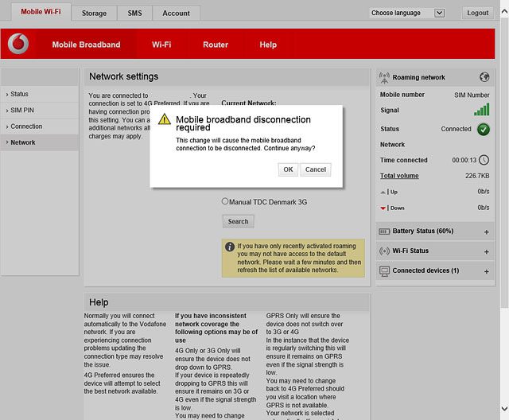
Task: Select Mobile Broadband in the red menu bar
Action: pyautogui.click(x=87, y=45)
